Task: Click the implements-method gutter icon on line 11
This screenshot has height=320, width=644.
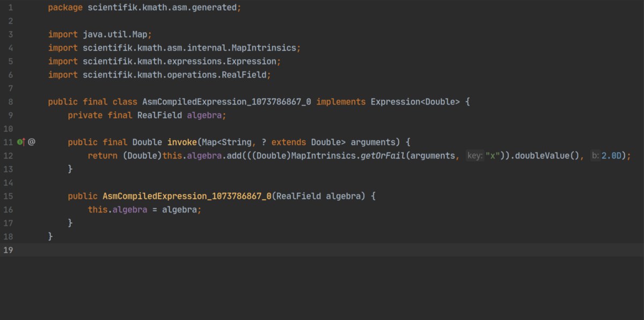Action: pos(21,142)
